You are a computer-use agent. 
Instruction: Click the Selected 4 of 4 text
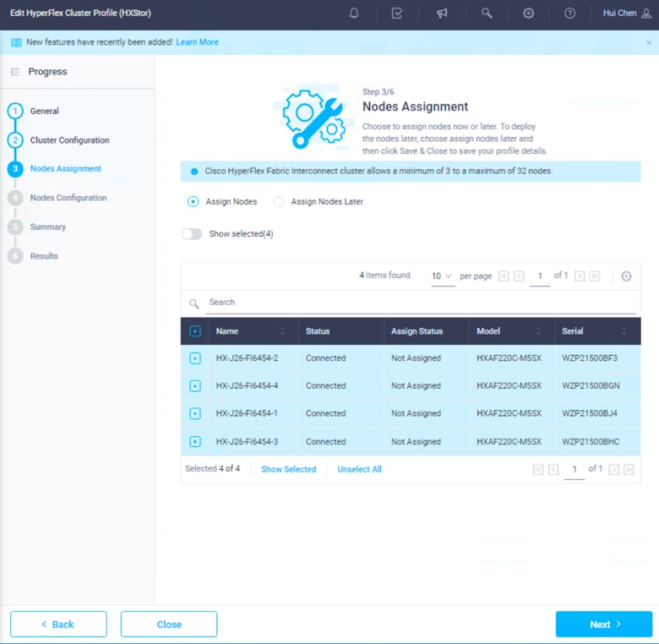click(x=212, y=469)
